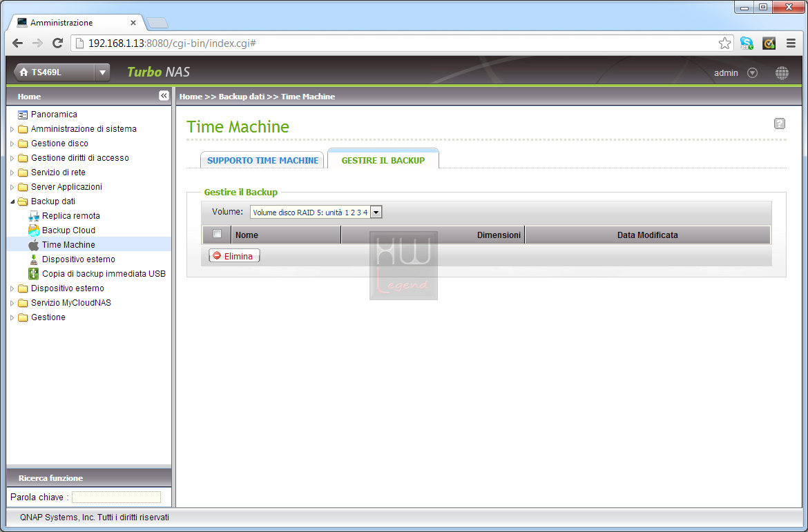The width and height of the screenshot is (808, 532).
Task: Expand the Server Applicazioni node
Action: (x=12, y=187)
